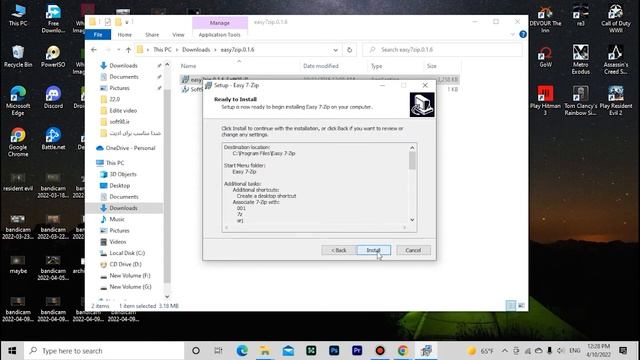Open the File tab in Explorer

[x=98, y=35]
